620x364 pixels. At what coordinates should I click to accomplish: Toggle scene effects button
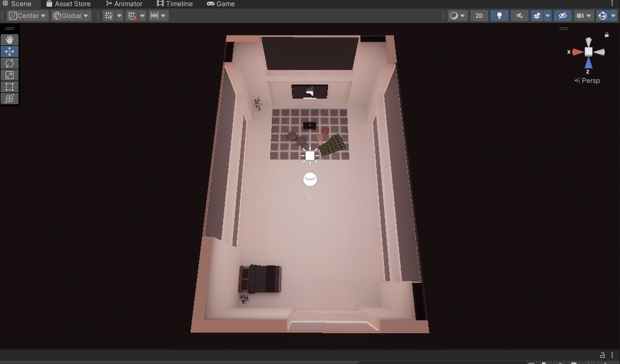(x=537, y=16)
